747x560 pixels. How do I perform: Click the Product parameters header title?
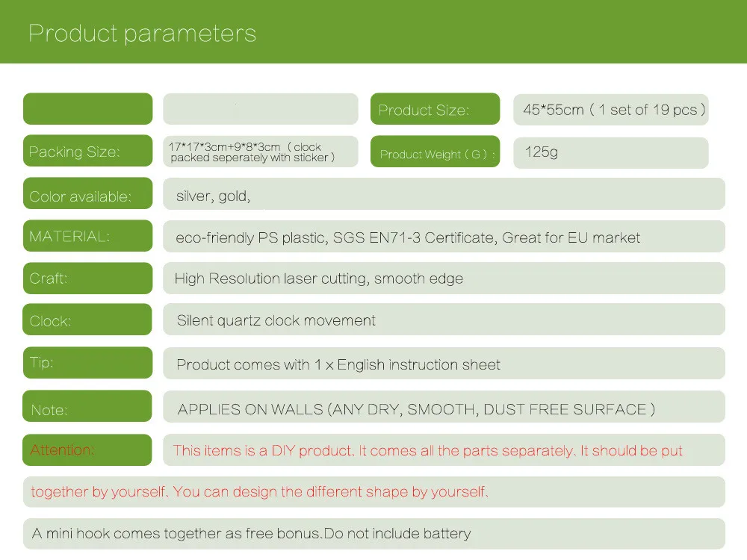tap(143, 34)
